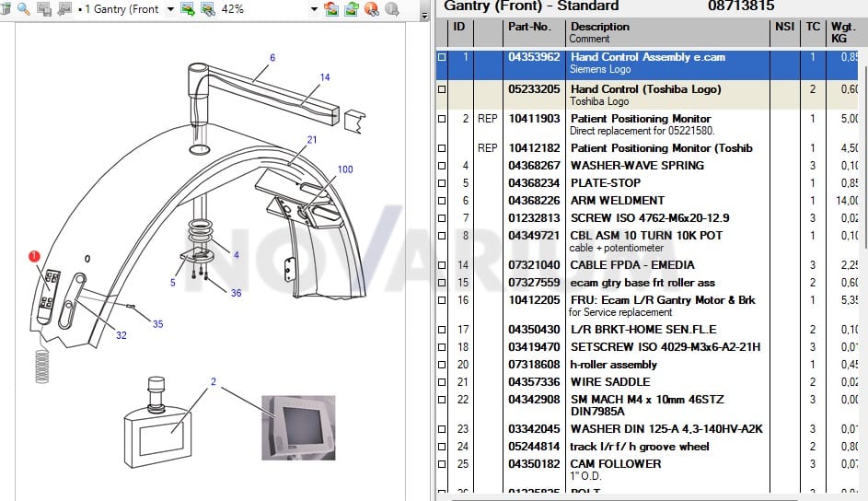868x501 pixels.
Task: Click the image icon with binoculars
Action: coord(208,8)
